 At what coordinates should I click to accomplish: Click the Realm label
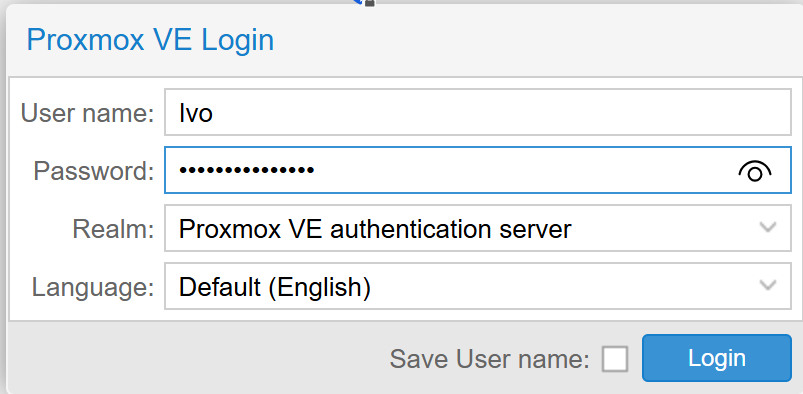(x=113, y=229)
